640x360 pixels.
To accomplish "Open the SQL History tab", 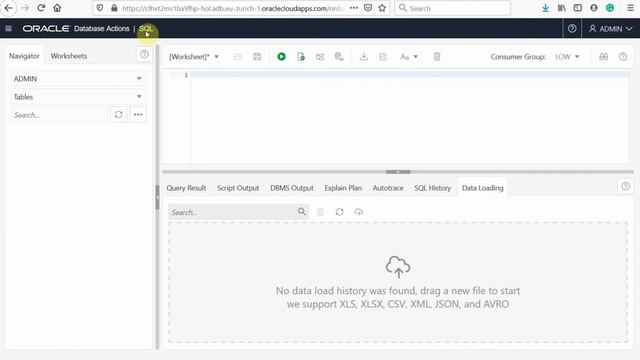I will click(433, 188).
